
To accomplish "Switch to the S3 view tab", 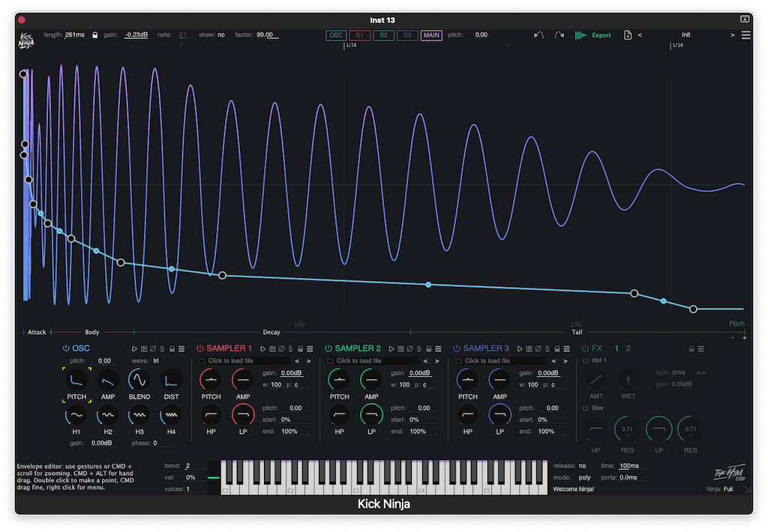I will pos(407,35).
